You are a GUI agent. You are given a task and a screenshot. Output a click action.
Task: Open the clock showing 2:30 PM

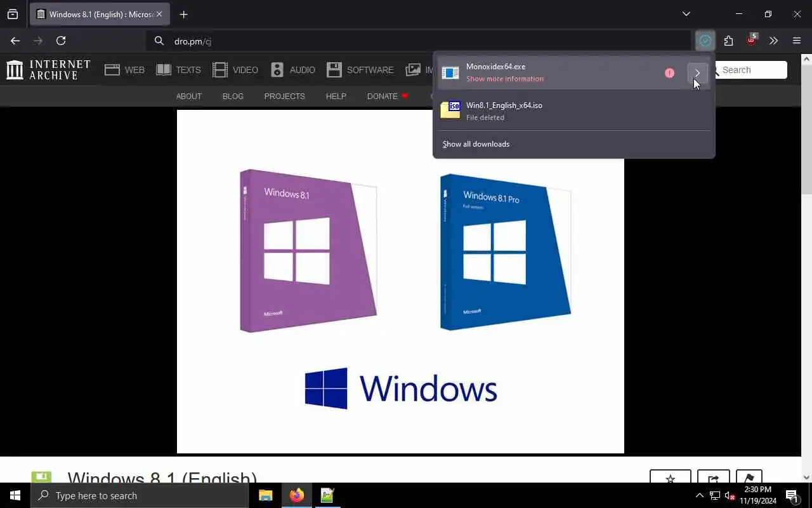pyautogui.click(x=757, y=495)
